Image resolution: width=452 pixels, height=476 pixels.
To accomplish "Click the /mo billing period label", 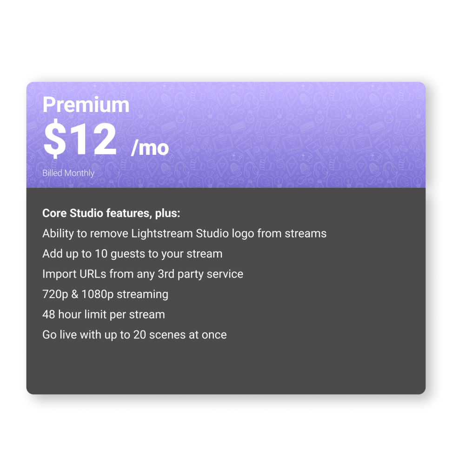I will [x=150, y=147].
